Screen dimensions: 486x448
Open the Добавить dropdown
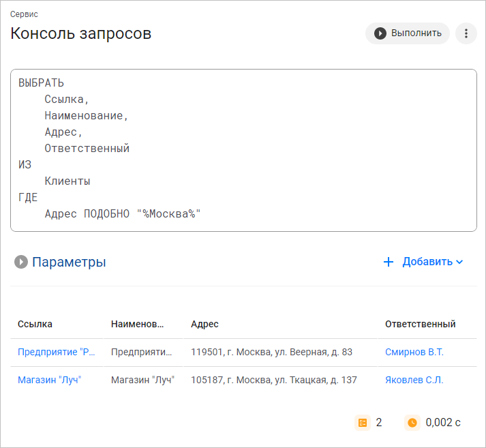pos(433,262)
